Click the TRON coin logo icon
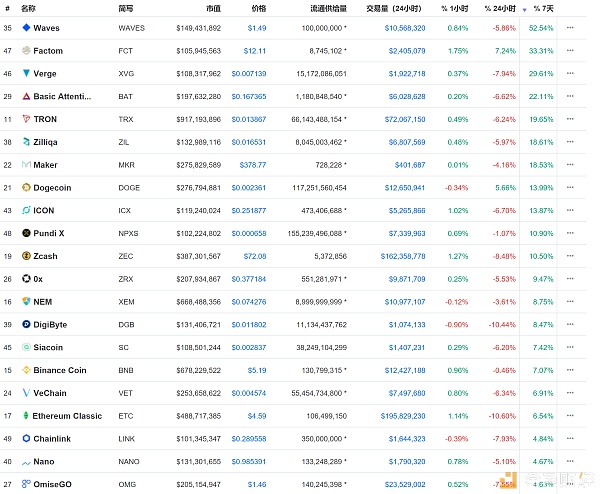600x494 pixels. coord(26,119)
